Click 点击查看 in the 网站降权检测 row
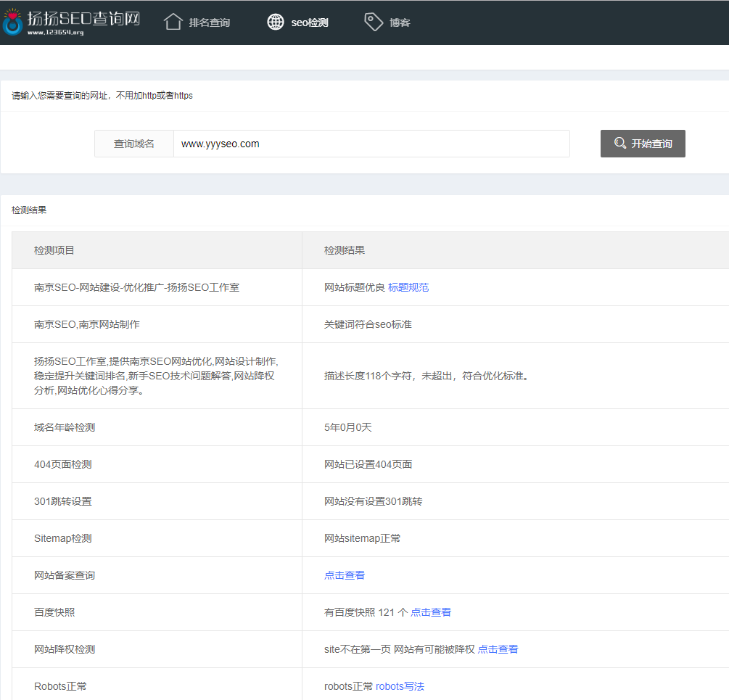Image resolution: width=729 pixels, height=700 pixels. click(x=498, y=648)
